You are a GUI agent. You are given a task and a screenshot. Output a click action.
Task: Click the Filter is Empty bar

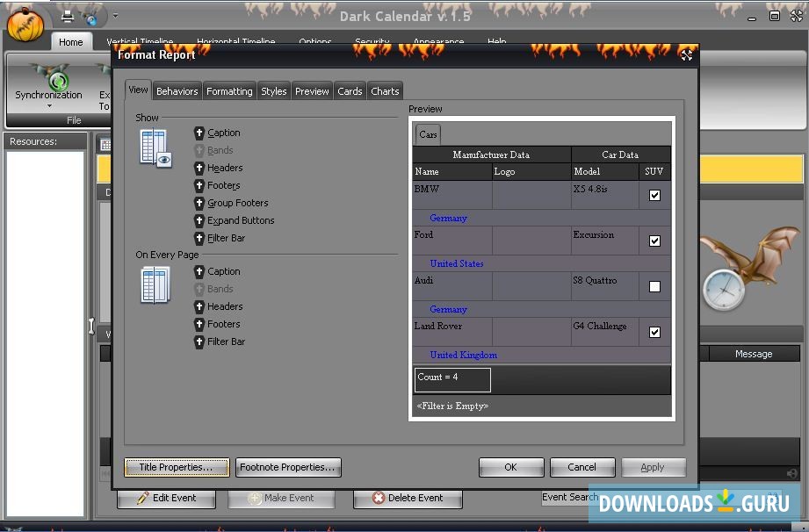tap(542, 406)
